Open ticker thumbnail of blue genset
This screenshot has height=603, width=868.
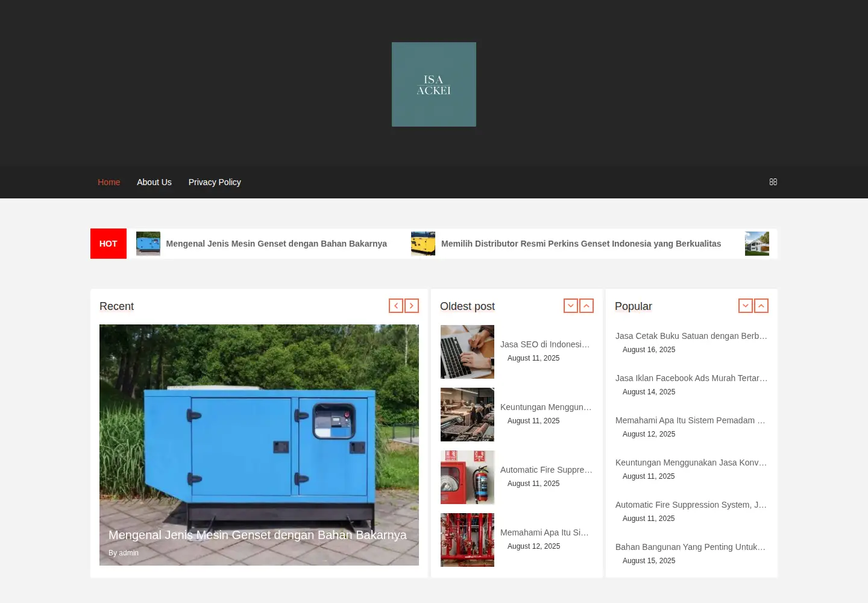pyautogui.click(x=148, y=244)
